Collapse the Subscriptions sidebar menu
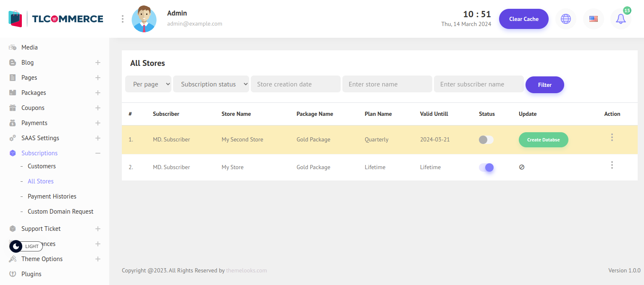Viewport: 644px width, 285px height. click(x=97, y=153)
